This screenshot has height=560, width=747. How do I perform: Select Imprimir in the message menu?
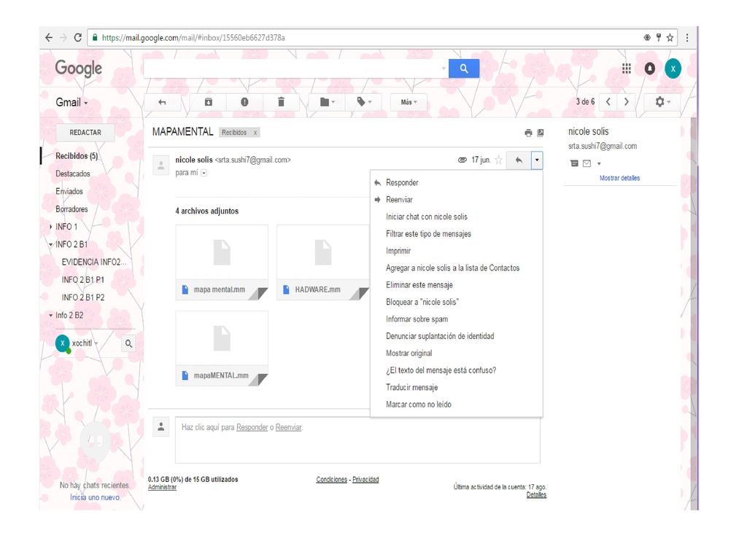click(457, 251)
